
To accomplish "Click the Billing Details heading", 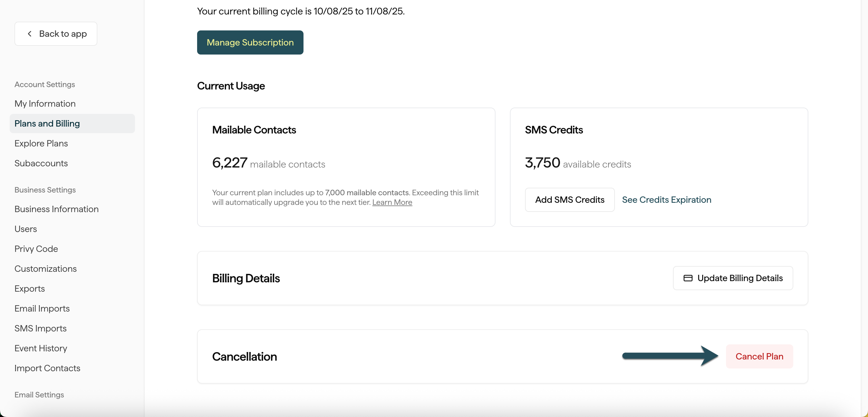I will click(246, 278).
